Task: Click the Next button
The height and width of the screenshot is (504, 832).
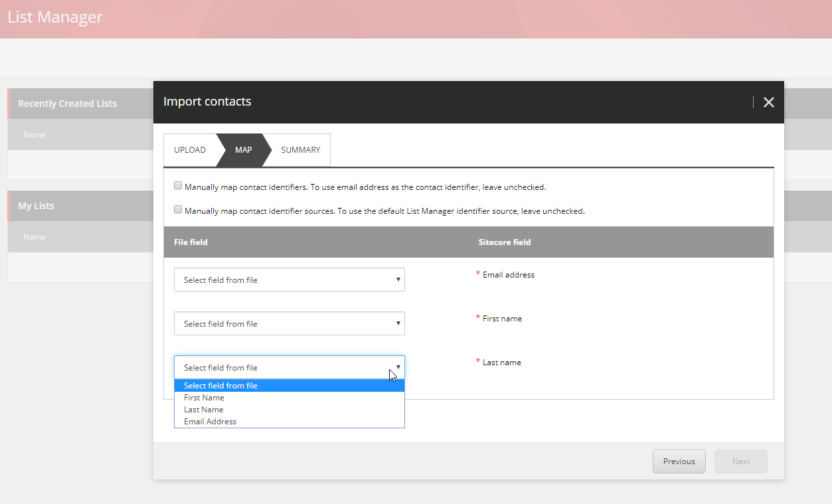Action: point(741,462)
